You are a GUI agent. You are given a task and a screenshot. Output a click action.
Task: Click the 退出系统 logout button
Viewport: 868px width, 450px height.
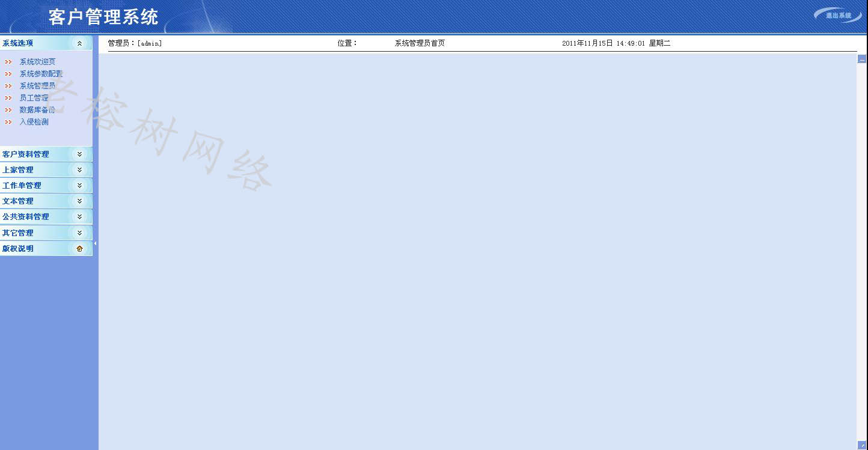tap(838, 15)
